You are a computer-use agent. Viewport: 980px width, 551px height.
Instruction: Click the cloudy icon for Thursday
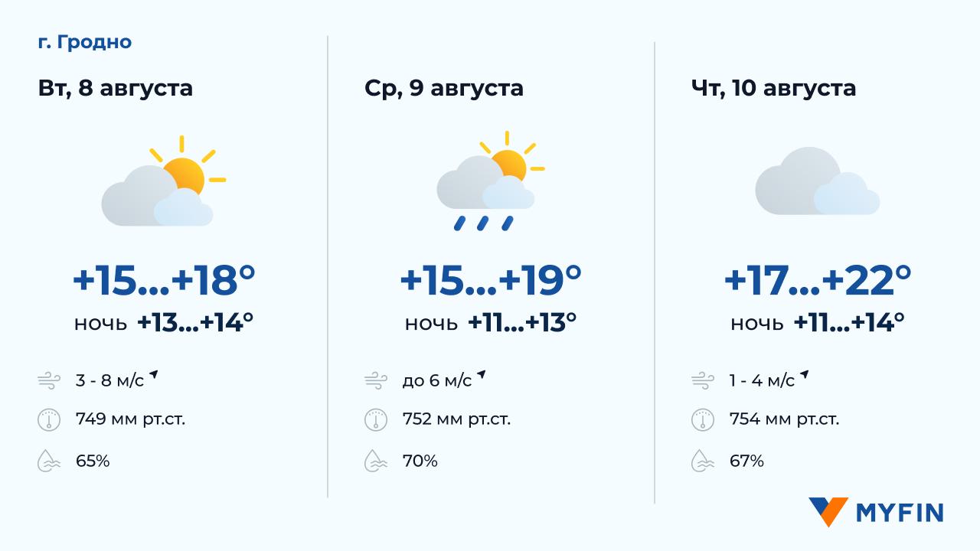(817, 182)
